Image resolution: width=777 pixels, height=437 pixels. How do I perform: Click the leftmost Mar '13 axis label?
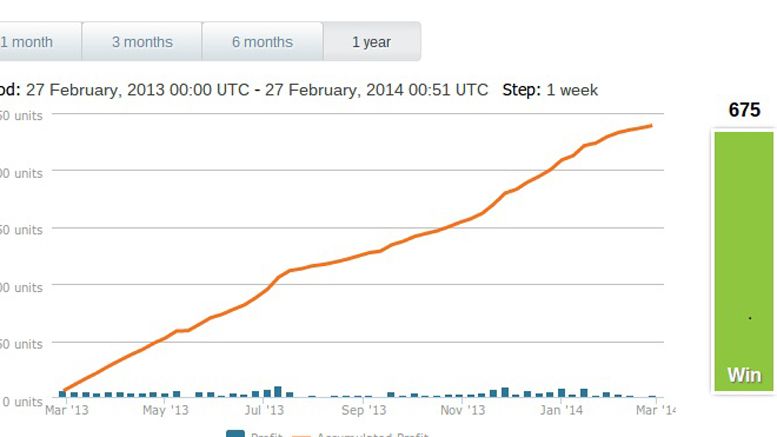(x=67, y=410)
